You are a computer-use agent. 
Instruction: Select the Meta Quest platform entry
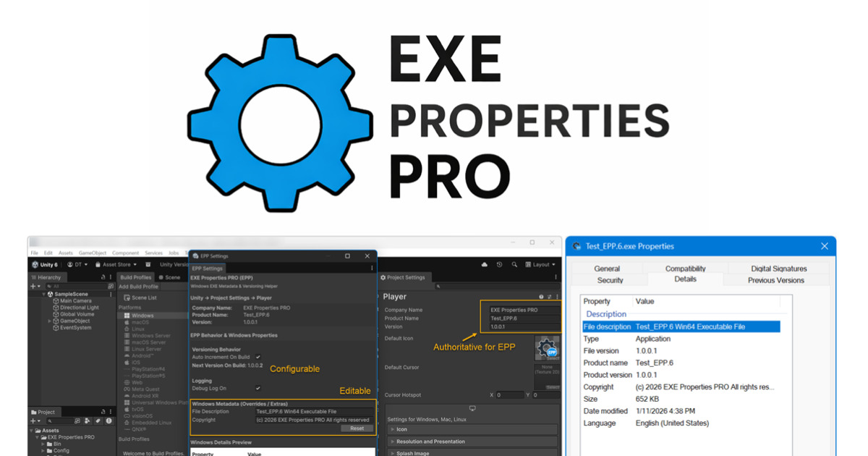pos(140,389)
